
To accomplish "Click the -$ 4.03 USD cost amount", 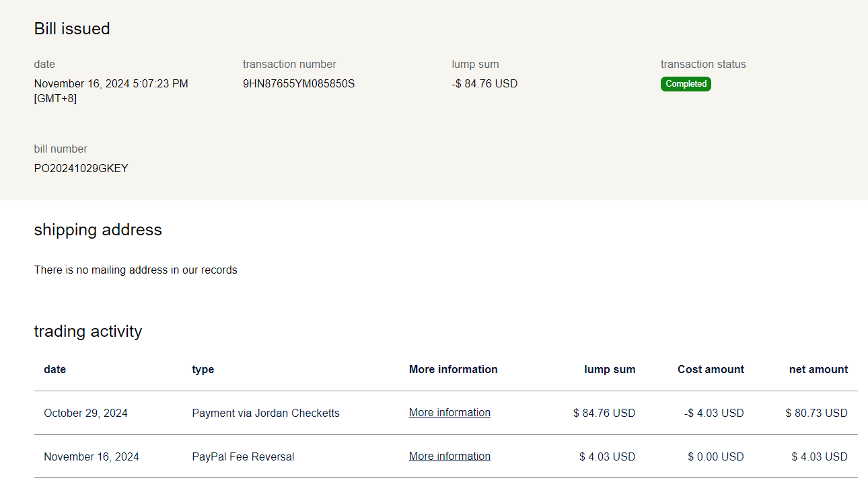I will pyautogui.click(x=714, y=413).
